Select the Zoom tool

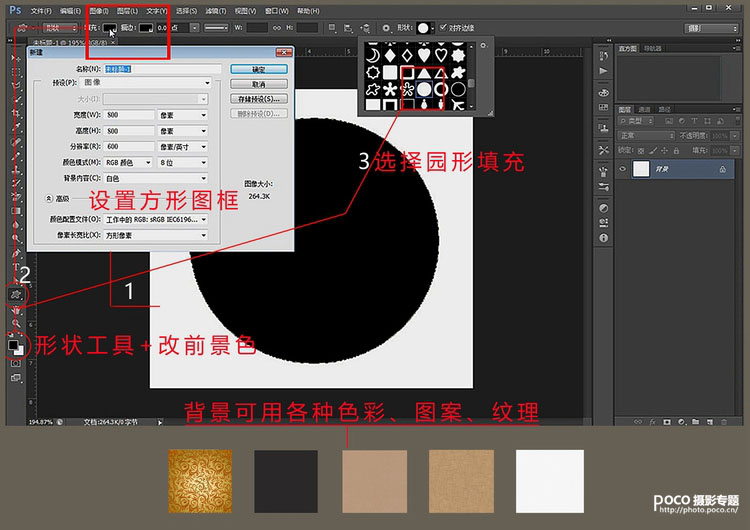[x=16, y=323]
